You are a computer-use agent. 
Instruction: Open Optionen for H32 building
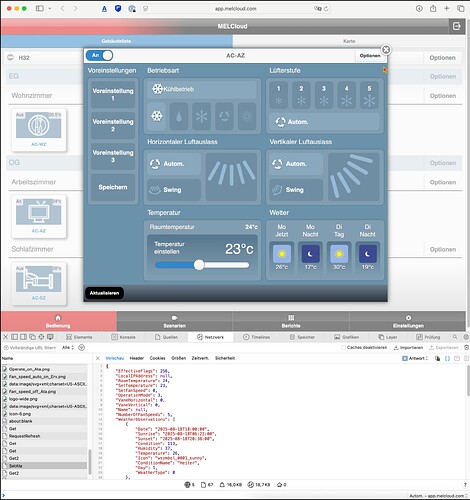(442, 58)
